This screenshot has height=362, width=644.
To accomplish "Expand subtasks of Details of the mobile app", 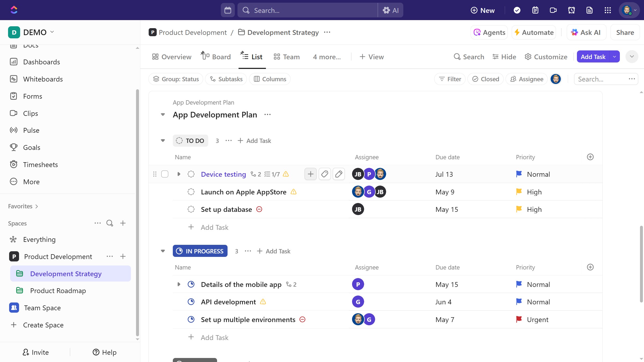I will 179,284.
